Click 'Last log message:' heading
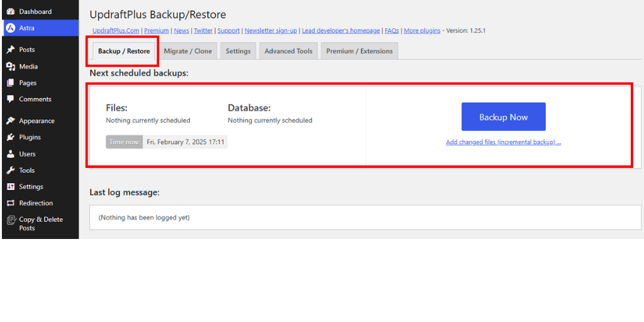This screenshot has width=644, height=322. [x=125, y=192]
